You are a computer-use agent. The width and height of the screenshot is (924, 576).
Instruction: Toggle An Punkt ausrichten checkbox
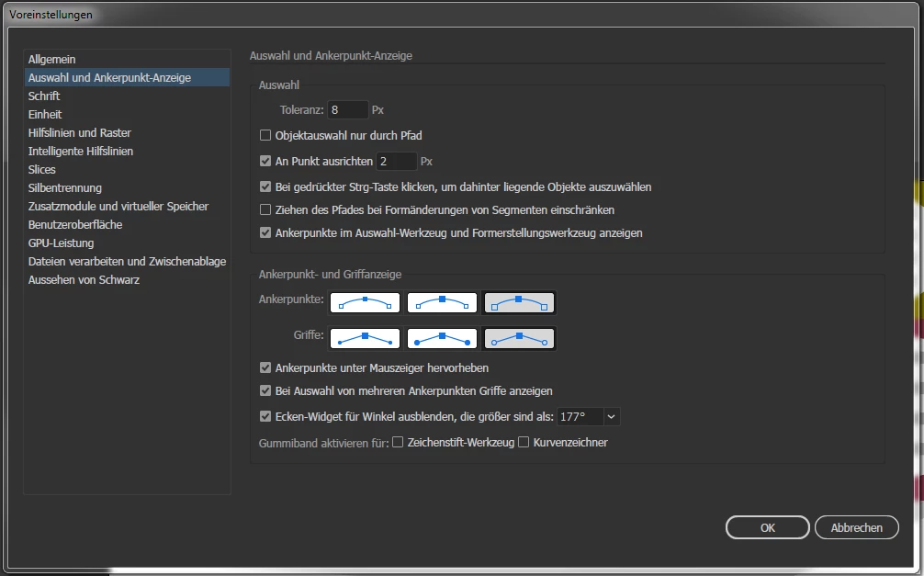(x=265, y=161)
